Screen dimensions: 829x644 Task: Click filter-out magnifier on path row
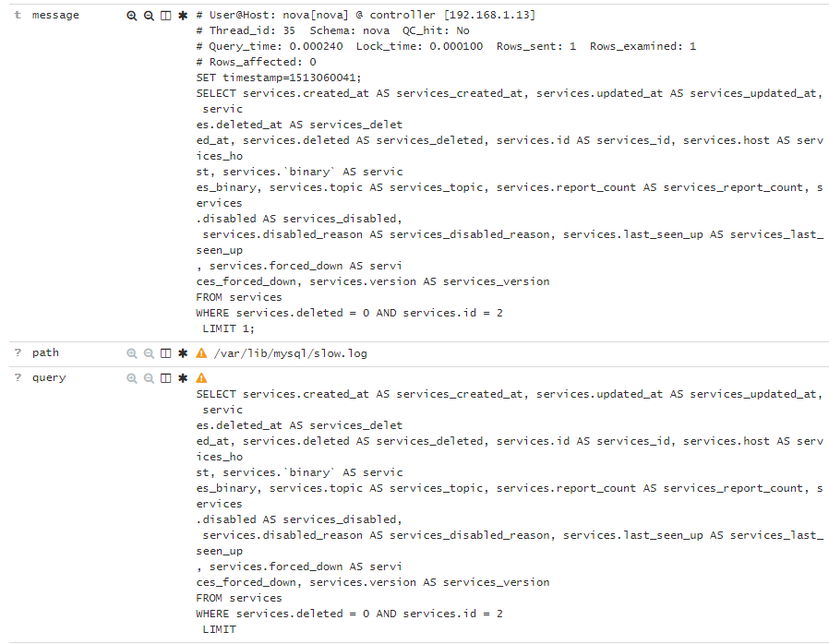coord(149,353)
